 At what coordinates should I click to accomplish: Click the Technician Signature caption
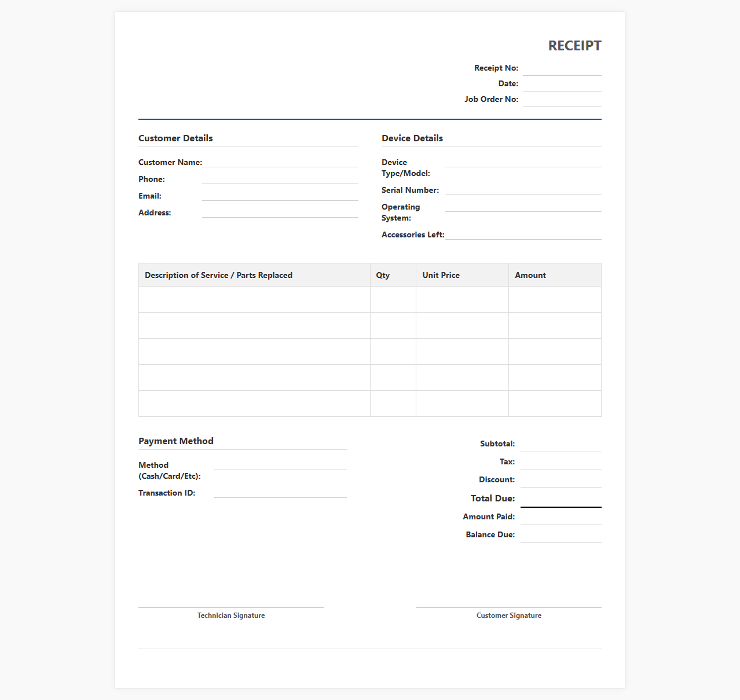pos(231,615)
